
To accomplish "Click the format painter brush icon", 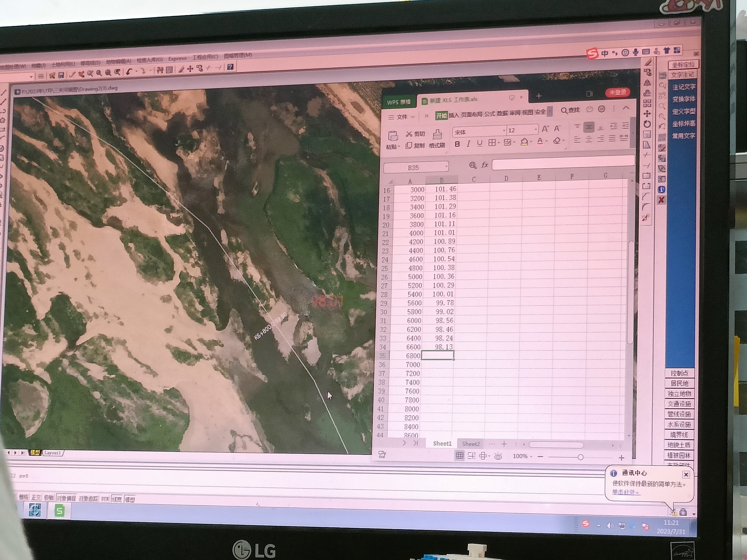I will pyautogui.click(x=437, y=135).
